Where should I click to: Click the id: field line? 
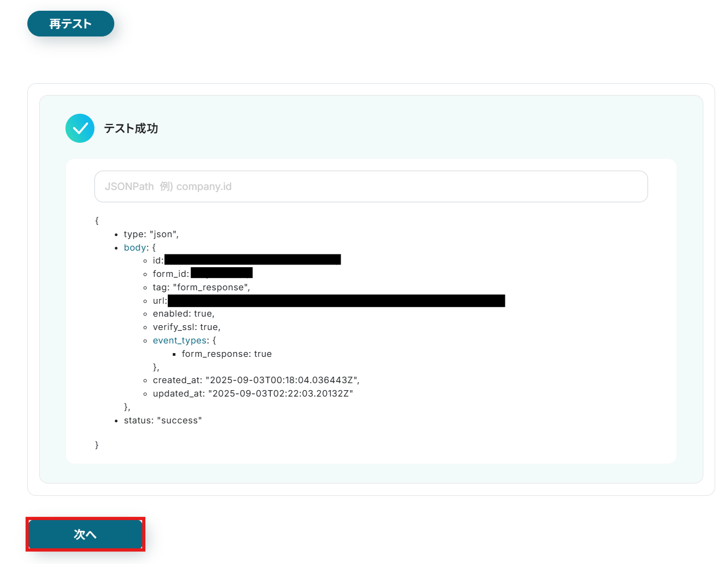tap(247, 260)
